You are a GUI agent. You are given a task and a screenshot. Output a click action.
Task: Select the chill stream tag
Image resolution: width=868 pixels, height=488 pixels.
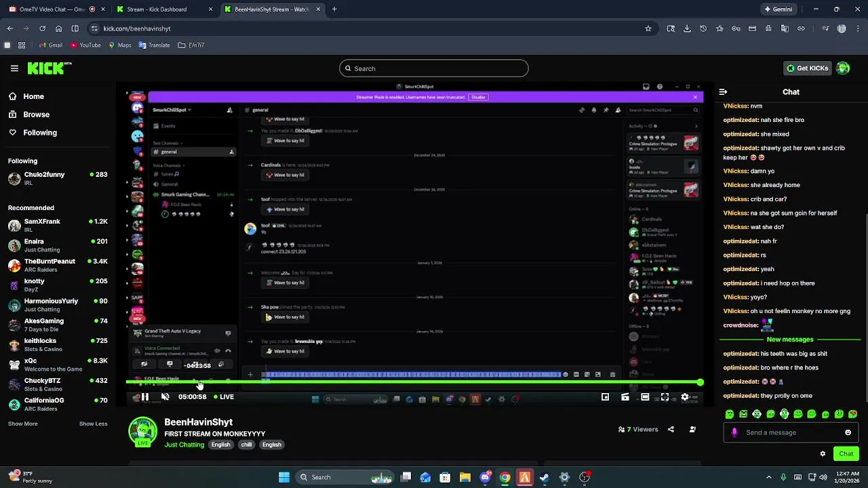pos(246,445)
